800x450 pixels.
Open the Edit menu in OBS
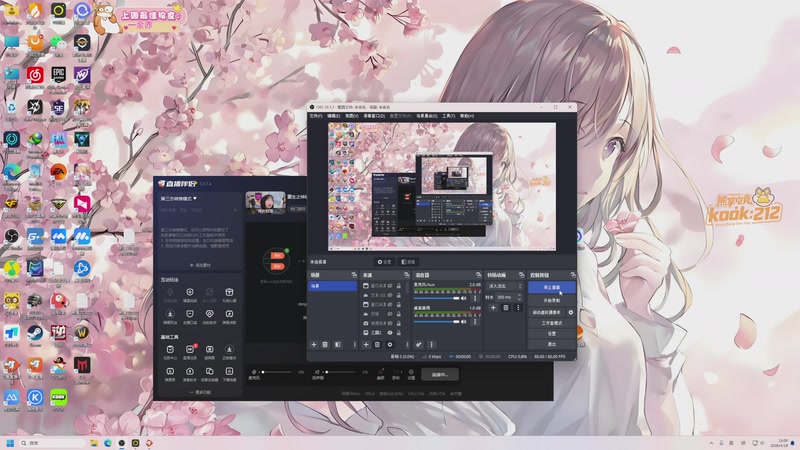coord(334,116)
